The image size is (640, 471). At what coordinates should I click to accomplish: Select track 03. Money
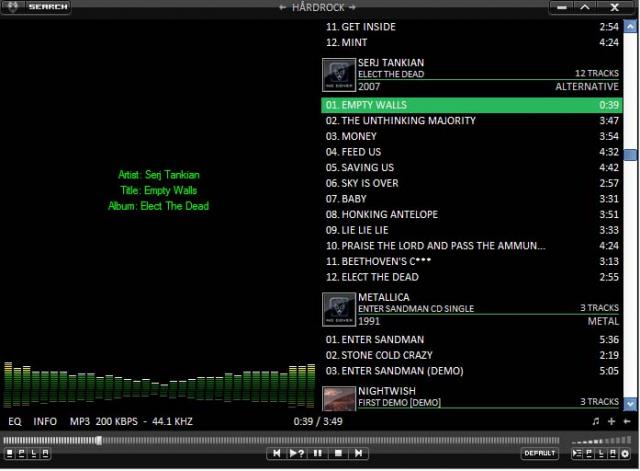point(471,136)
